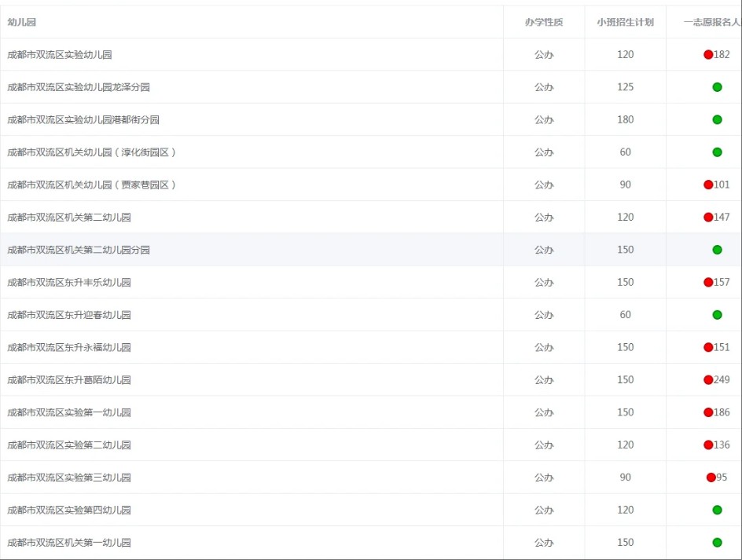Click red status dot for 成都市双流区实验幼儿园

point(708,55)
